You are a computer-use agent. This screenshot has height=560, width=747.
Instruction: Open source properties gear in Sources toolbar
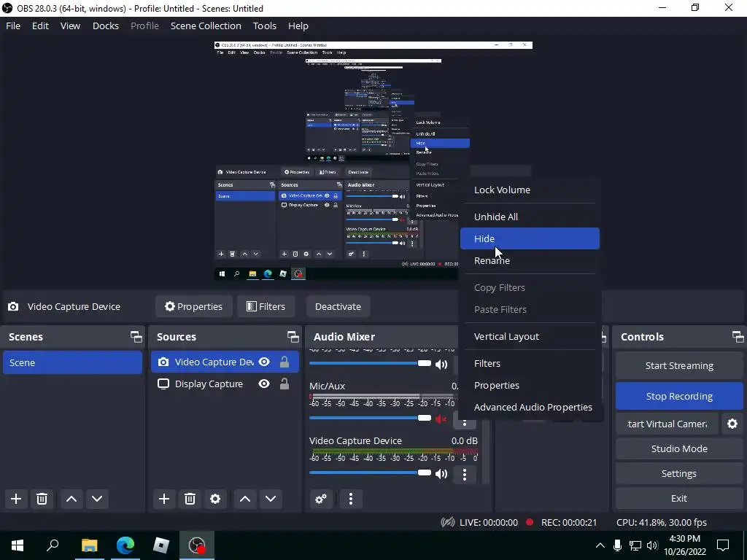[215, 499]
